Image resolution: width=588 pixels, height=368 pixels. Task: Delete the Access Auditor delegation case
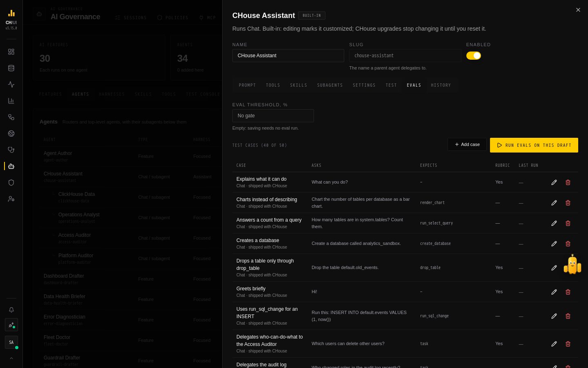click(568, 344)
